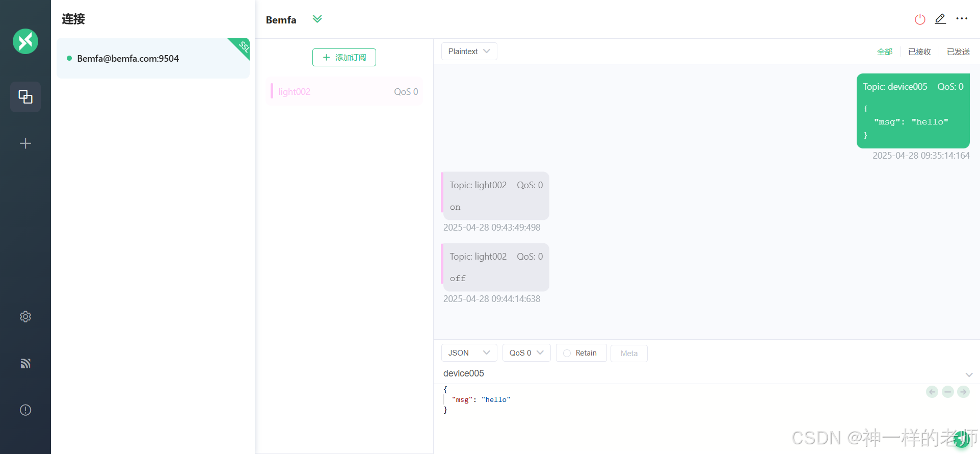Screen dimensions: 980x454
Task: Load previous payload with left arrow
Action: pos(932,392)
